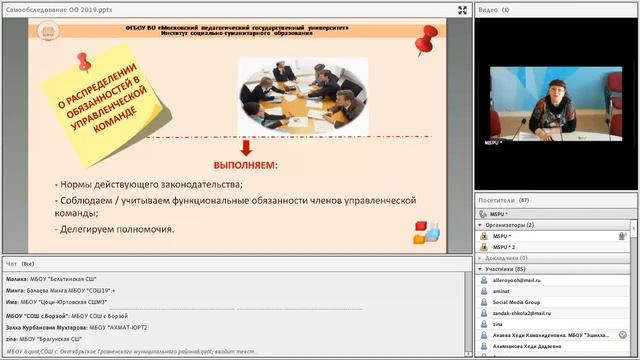Click the user icon beside zina in attendees
Viewport: 640px width, 360px height.
484,324
